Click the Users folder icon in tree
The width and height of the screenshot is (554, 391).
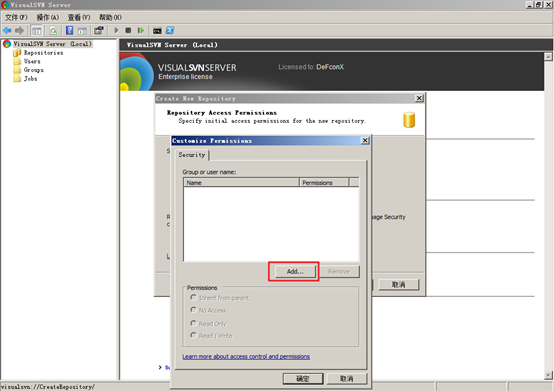coord(17,61)
